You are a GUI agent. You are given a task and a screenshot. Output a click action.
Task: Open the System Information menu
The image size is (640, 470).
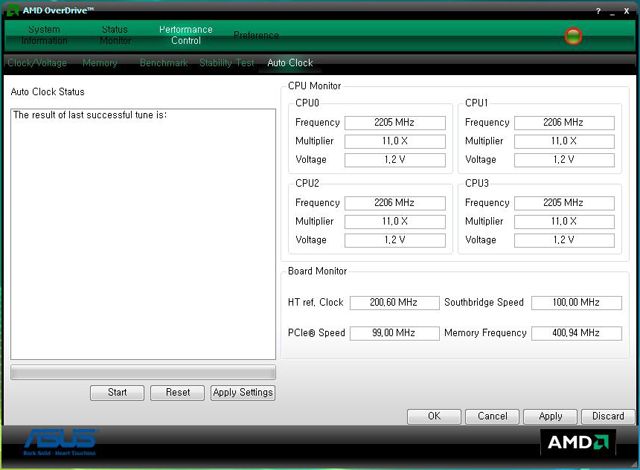click(x=44, y=35)
